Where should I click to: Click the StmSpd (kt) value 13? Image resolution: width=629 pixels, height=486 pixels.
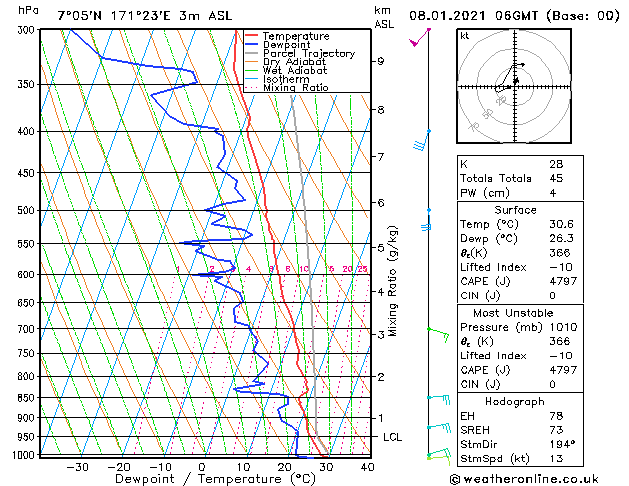(556, 458)
